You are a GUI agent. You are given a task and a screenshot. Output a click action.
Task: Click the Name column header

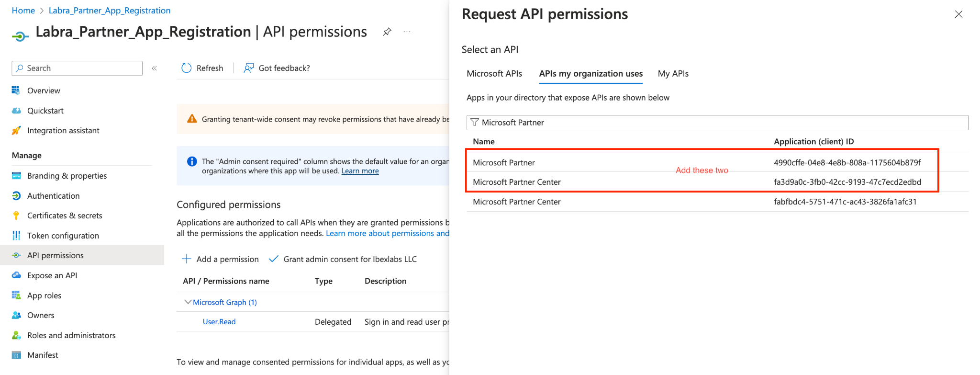[484, 141]
